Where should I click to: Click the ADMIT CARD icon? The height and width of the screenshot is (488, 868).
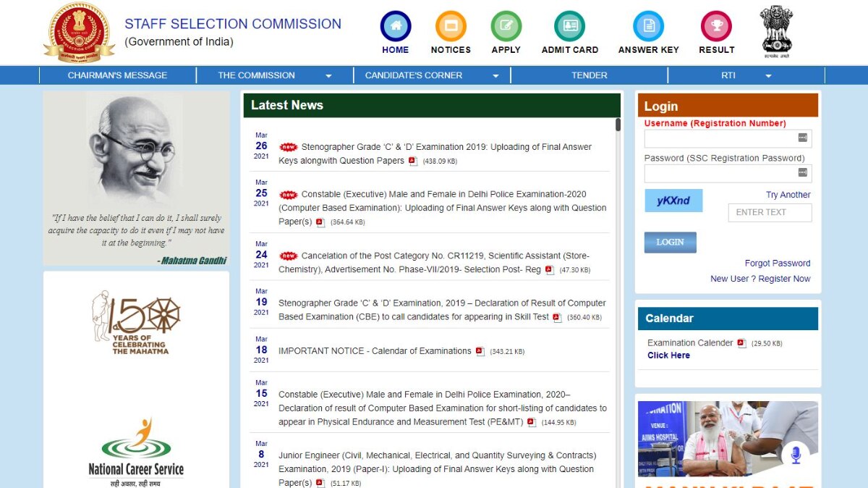[569, 25]
